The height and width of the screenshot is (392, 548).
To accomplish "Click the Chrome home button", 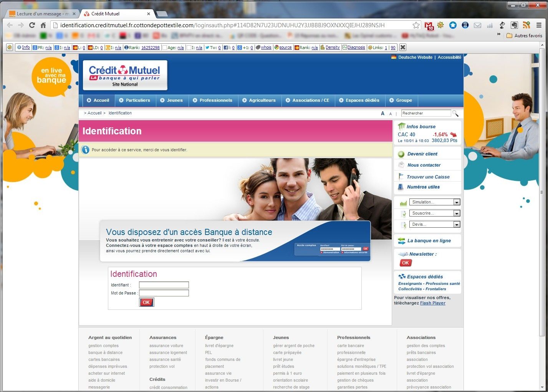I will [x=43, y=25].
